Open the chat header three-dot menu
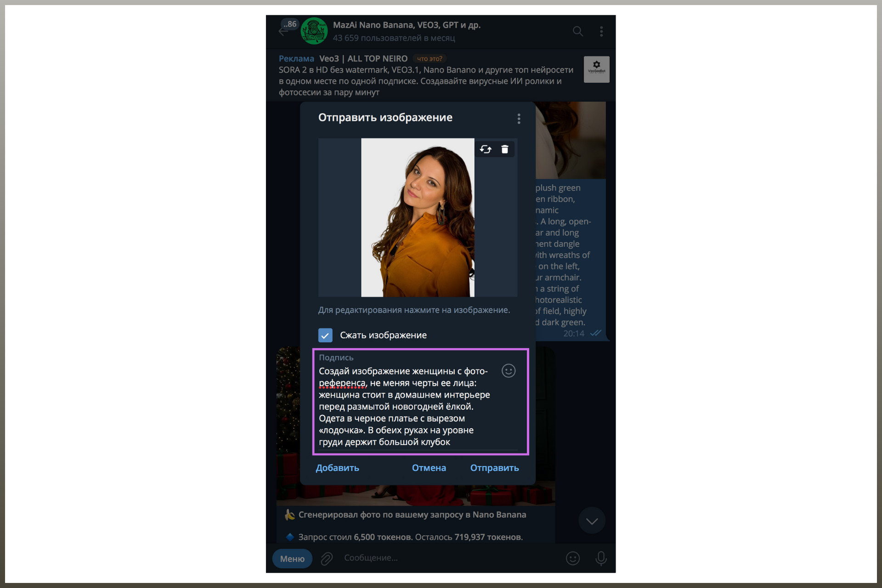The width and height of the screenshot is (882, 588). 601,31
